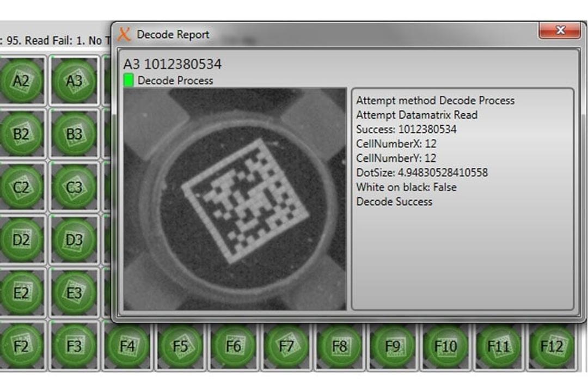Select tube C2 in the rack grid
The height and width of the screenshot is (392, 588).
(x=21, y=187)
